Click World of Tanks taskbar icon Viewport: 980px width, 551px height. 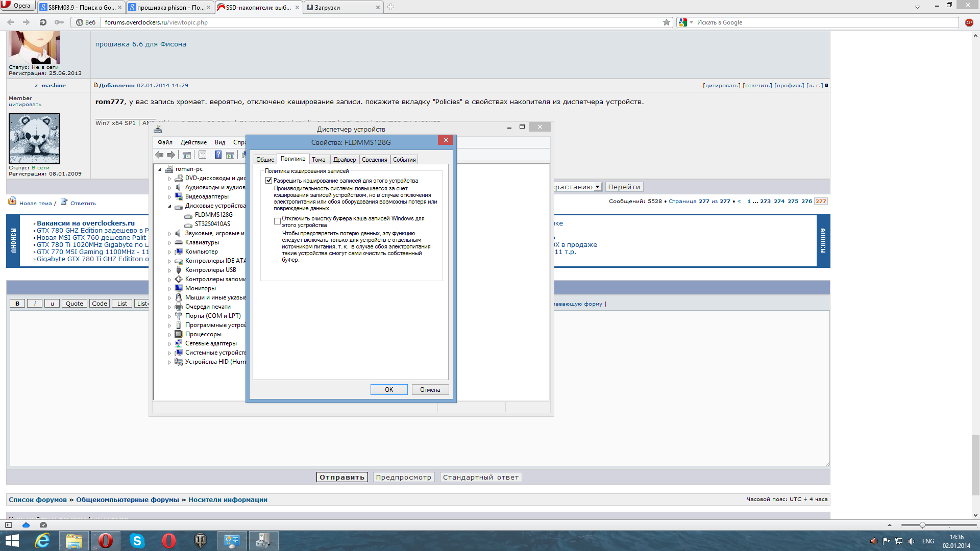pos(201,541)
